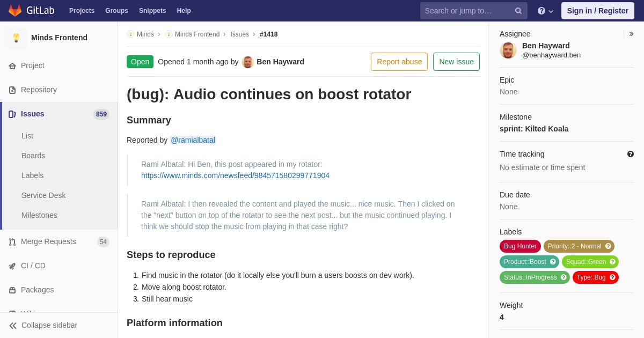Click the search magnifier icon
This screenshot has width=644, height=338.
pyautogui.click(x=518, y=11)
